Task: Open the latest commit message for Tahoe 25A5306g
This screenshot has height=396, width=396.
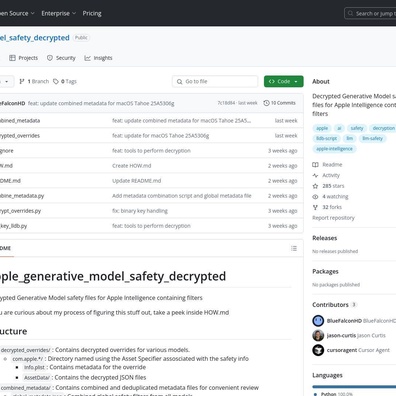Action: [x=101, y=103]
